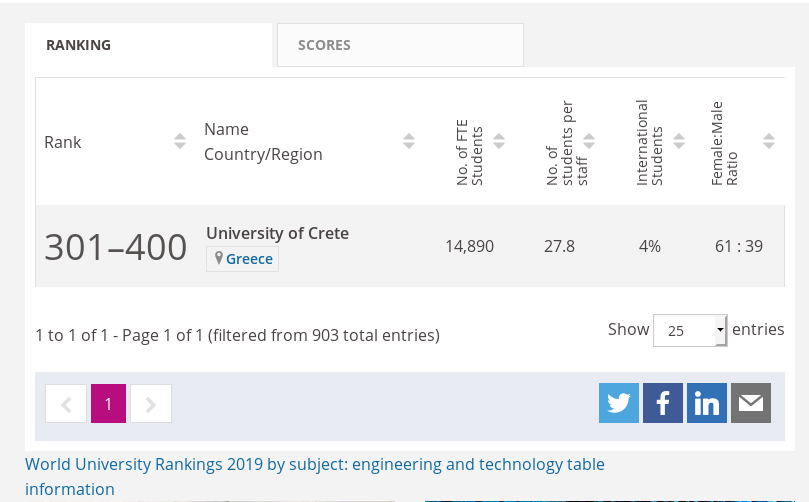Click the 61 : 39 ratio value
809x502 pixels.
(739, 246)
